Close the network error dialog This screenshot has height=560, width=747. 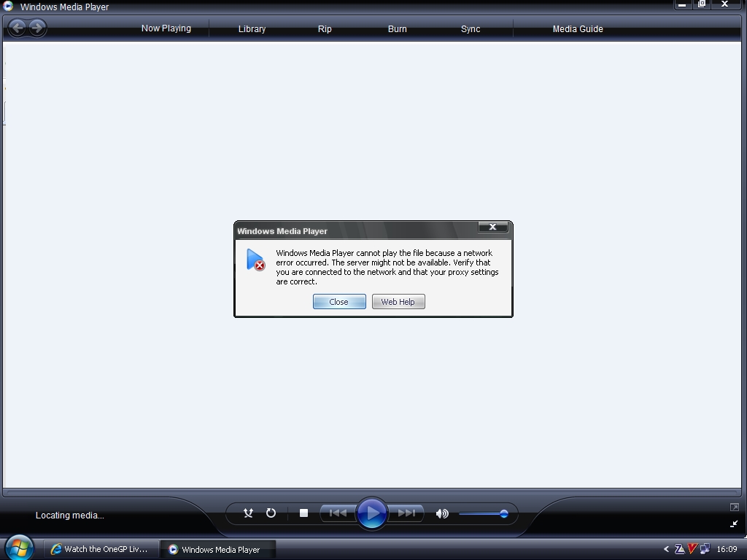click(339, 301)
